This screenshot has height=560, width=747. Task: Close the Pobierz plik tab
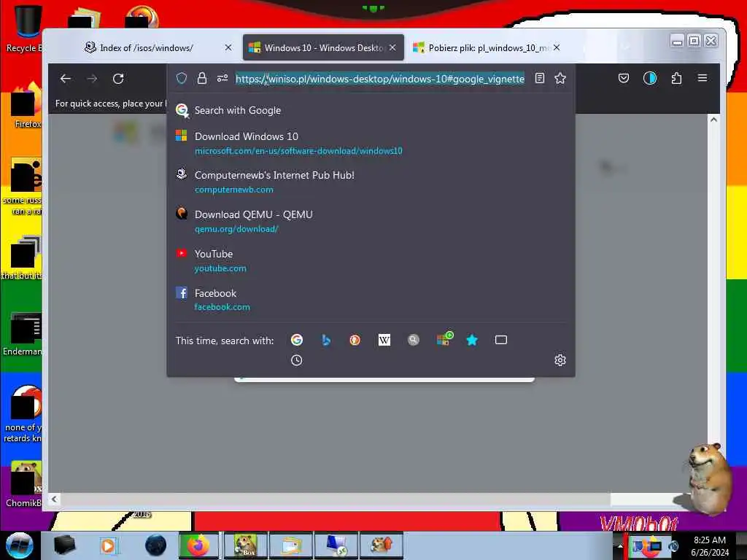[557, 47]
